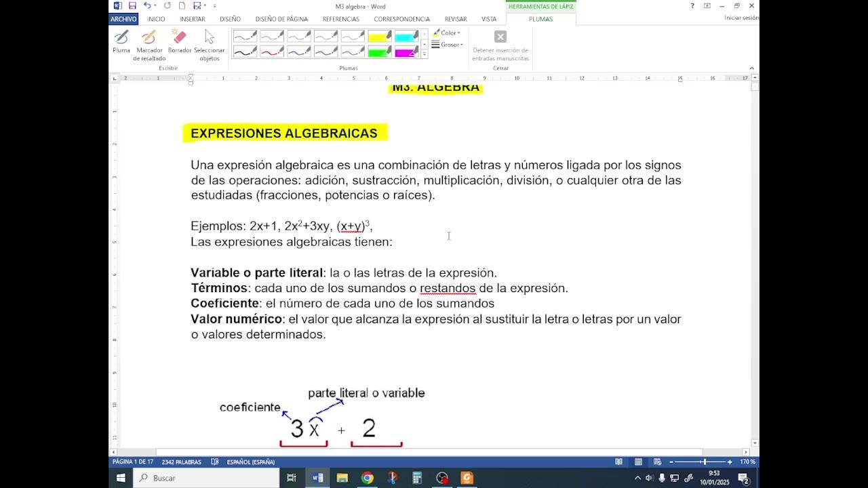The image size is (868, 488).
Task: Open the CORRESPONDENCIA tab
Action: coord(401,19)
